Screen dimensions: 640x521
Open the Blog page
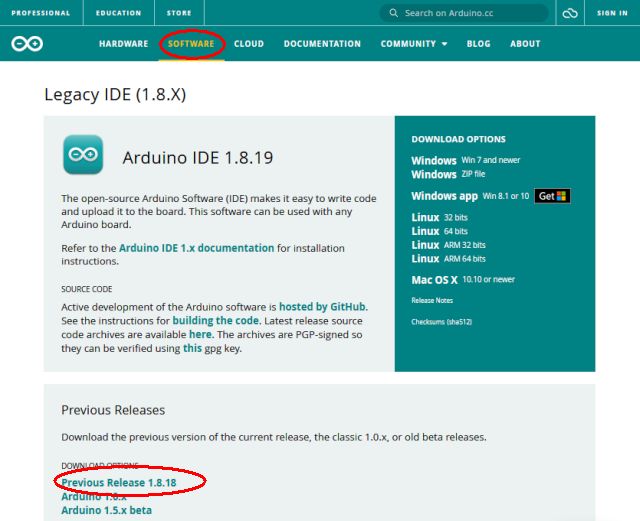click(x=478, y=44)
